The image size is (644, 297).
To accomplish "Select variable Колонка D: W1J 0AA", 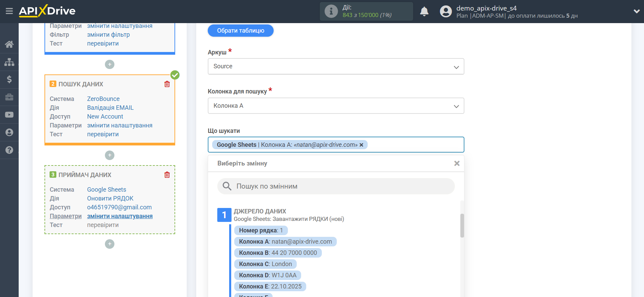I will pyautogui.click(x=268, y=275).
